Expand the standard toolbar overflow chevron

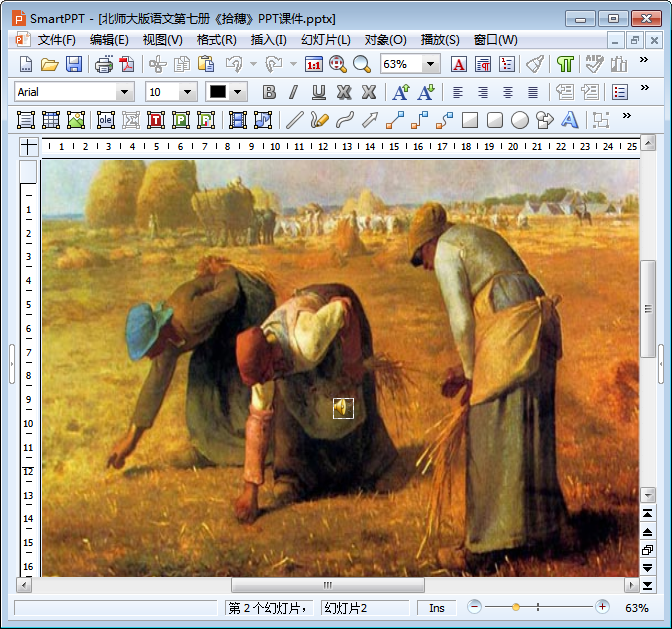(x=644, y=60)
